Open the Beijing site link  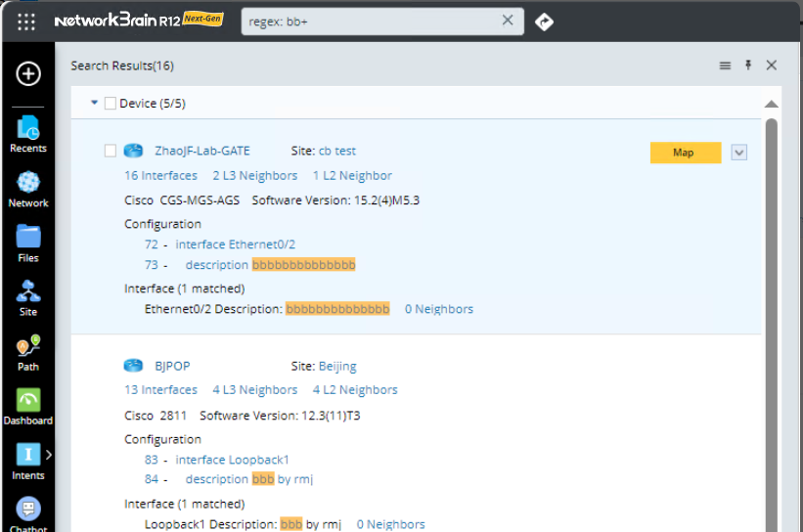tap(337, 366)
